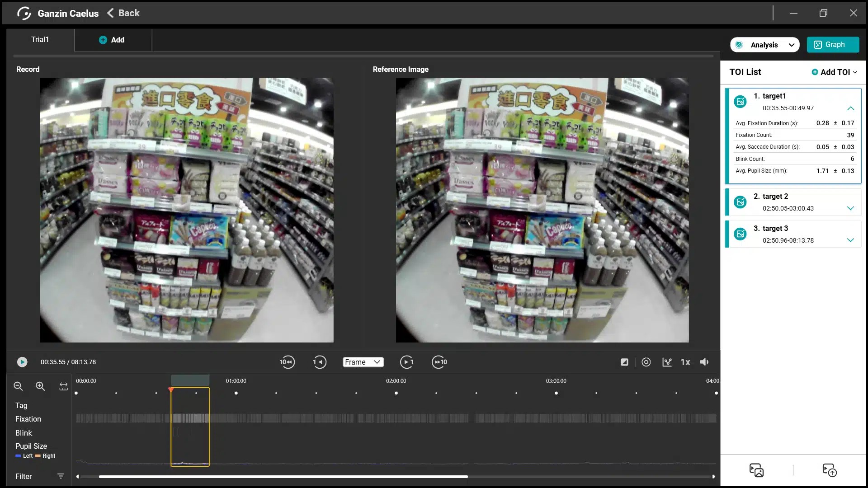Collapse the target1 TOI details
Screen dimensions: 868x488
(850, 108)
